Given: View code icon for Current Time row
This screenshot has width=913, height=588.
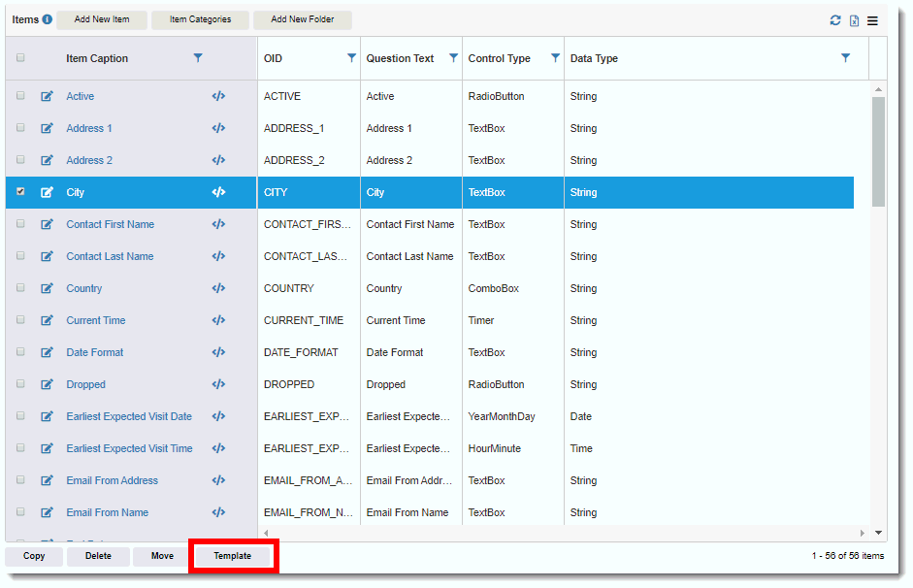Looking at the screenshot, I should [x=218, y=320].
